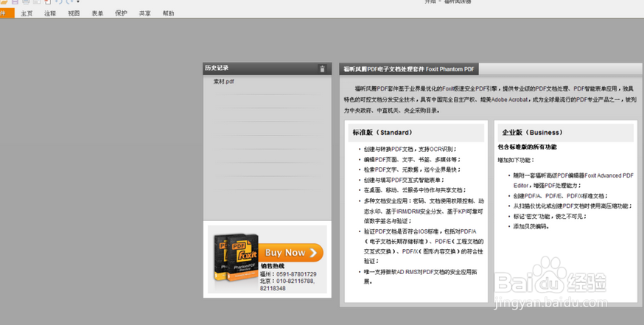
Task: Click the 销售热线 label
Action: pyautogui.click(x=273, y=266)
